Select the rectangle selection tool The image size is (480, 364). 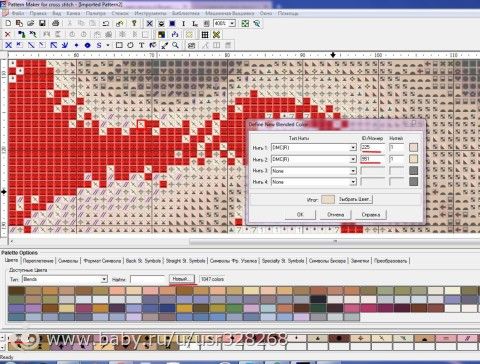119,45
